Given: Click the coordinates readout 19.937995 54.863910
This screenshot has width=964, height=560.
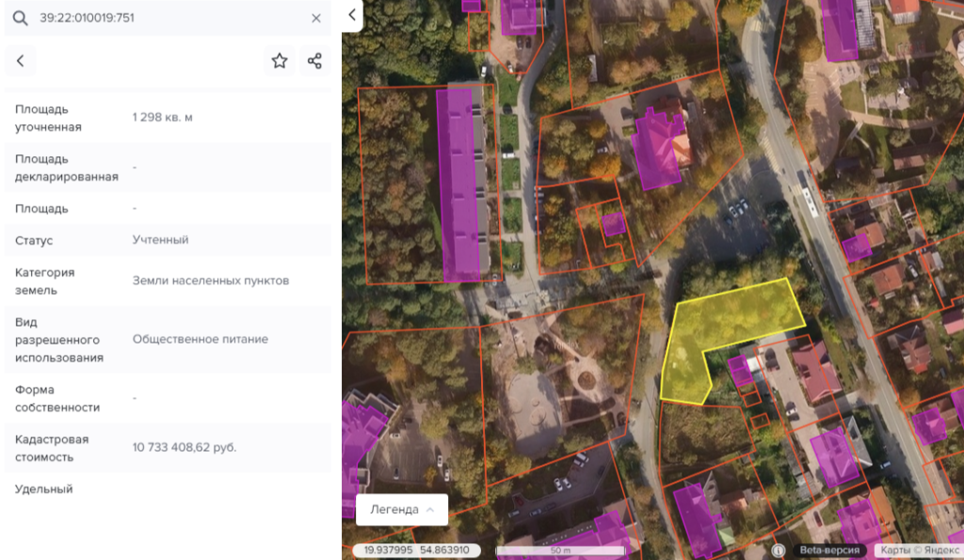Looking at the screenshot, I should pos(416,551).
